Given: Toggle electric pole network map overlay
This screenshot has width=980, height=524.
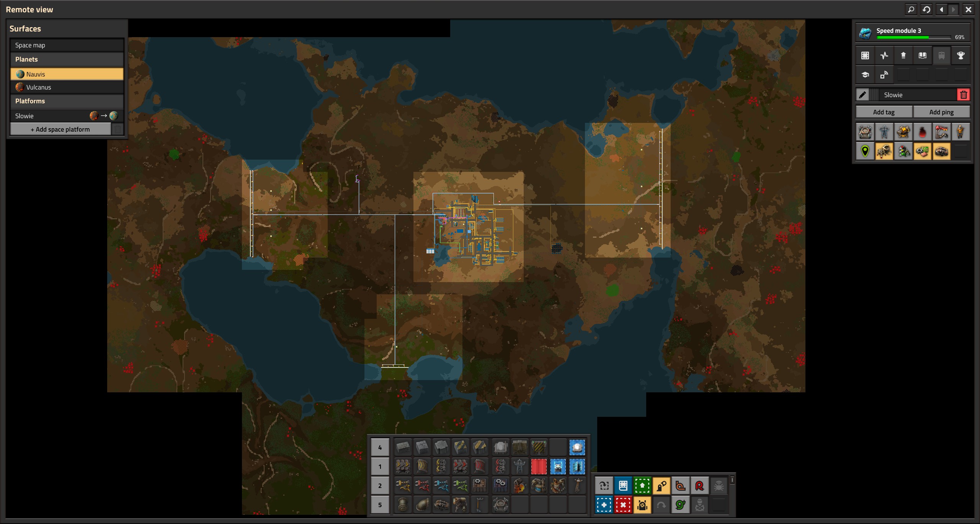Looking at the screenshot, I should point(884,132).
